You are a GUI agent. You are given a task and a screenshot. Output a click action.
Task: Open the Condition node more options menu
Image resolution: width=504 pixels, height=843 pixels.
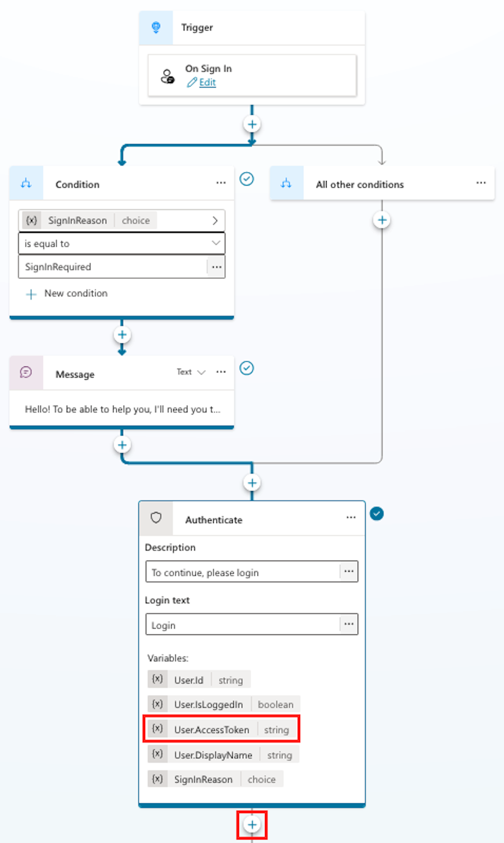(221, 183)
